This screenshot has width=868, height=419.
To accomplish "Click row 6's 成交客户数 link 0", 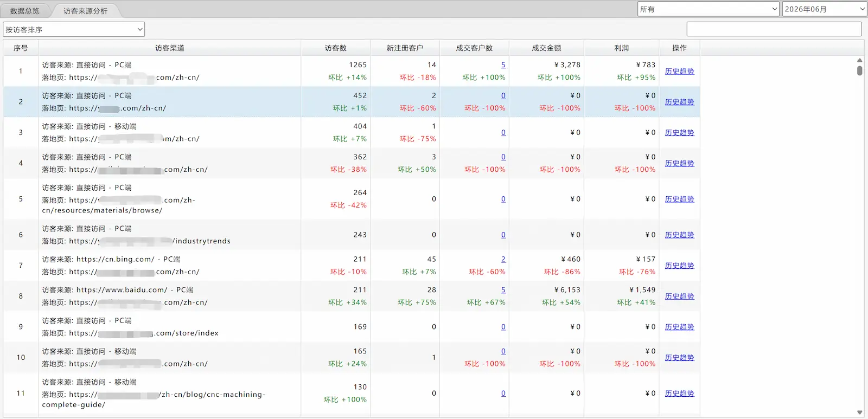I will point(503,235).
